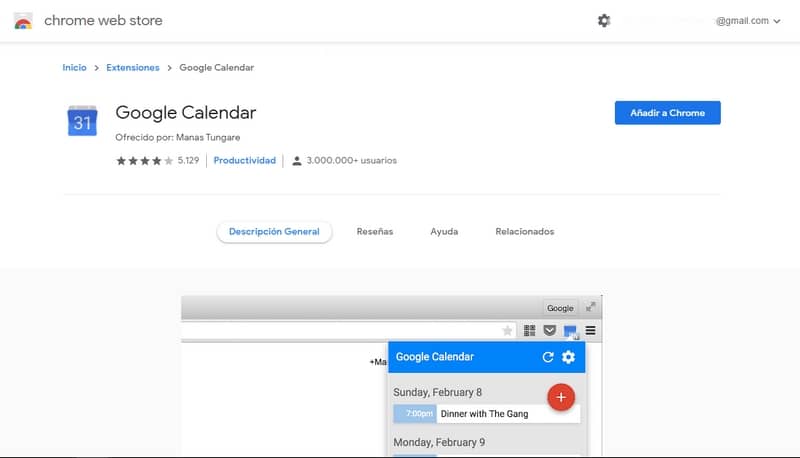800x458 pixels.
Task: Open the Relacionados tab
Action: tap(524, 232)
